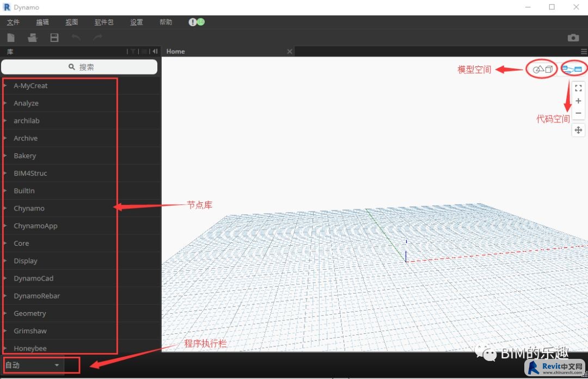Expand the Core library category
Viewport: 588px width, 379px height.
pos(21,243)
